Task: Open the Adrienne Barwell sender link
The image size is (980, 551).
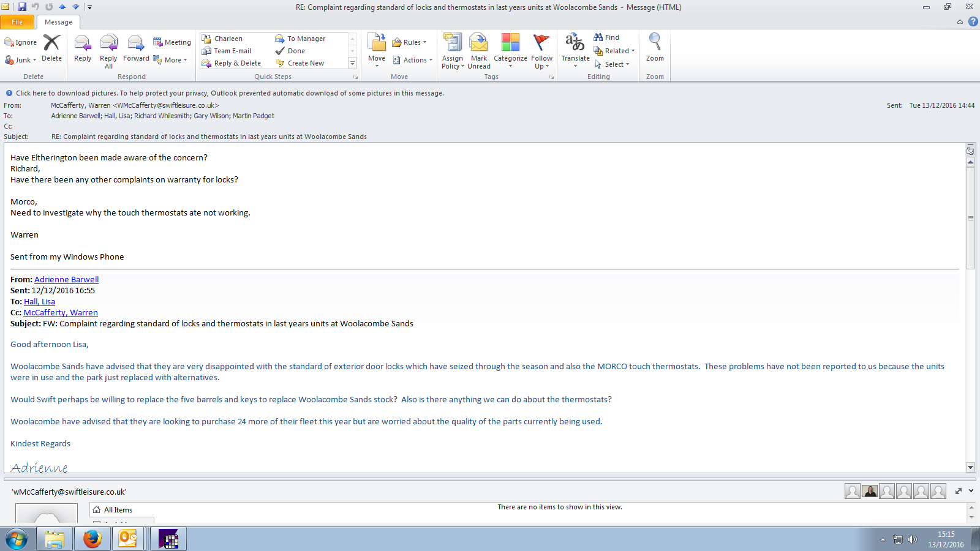Action: click(66, 279)
